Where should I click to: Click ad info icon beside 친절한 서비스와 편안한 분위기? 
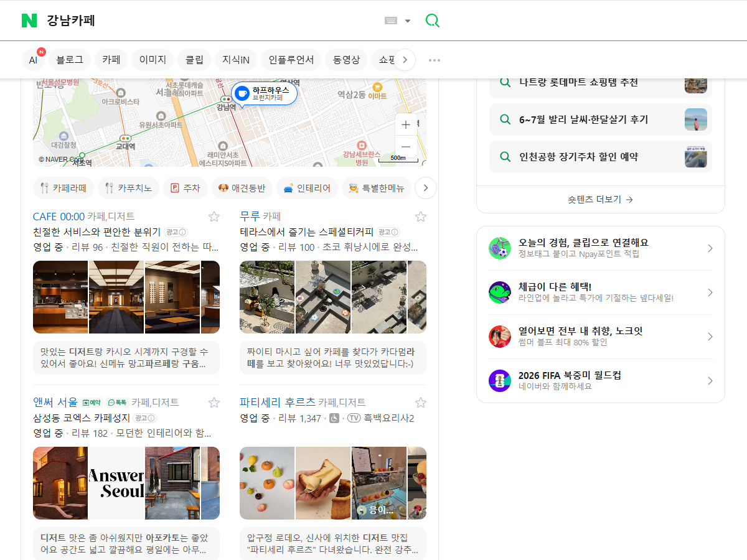[x=176, y=232]
